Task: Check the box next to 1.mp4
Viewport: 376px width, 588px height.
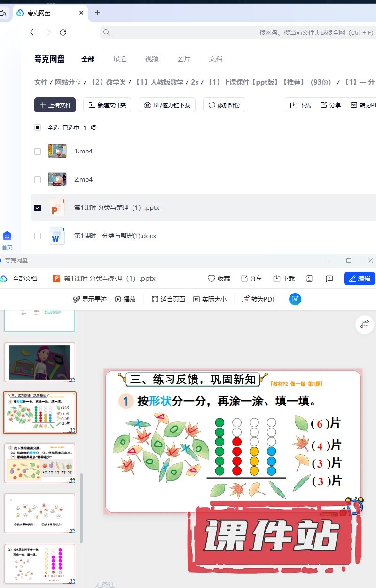Action: (x=38, y=151)
